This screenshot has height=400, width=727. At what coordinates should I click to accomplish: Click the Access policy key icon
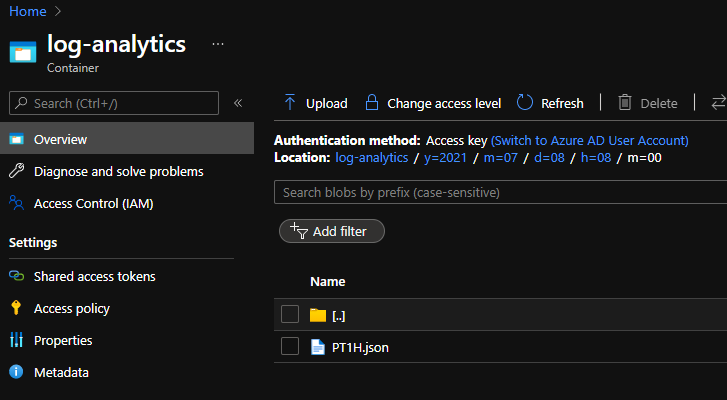(x=16, y=308)
